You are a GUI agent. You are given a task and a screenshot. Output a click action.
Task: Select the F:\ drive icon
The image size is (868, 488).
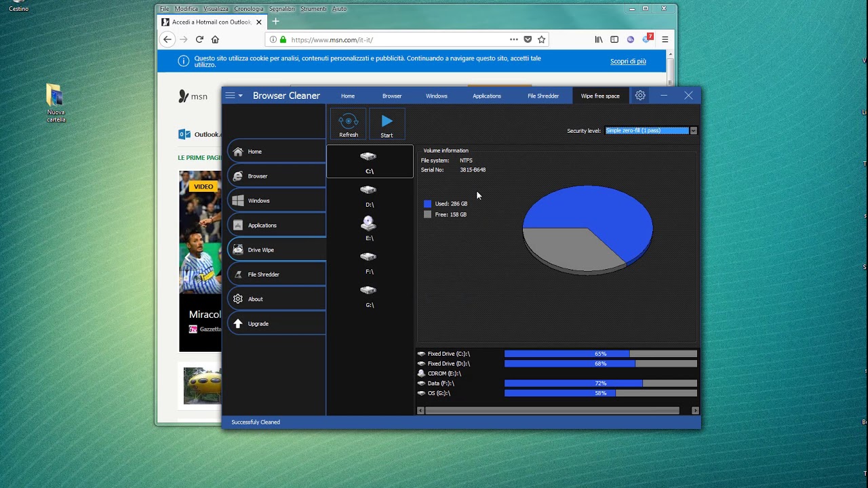coord(368,256)
